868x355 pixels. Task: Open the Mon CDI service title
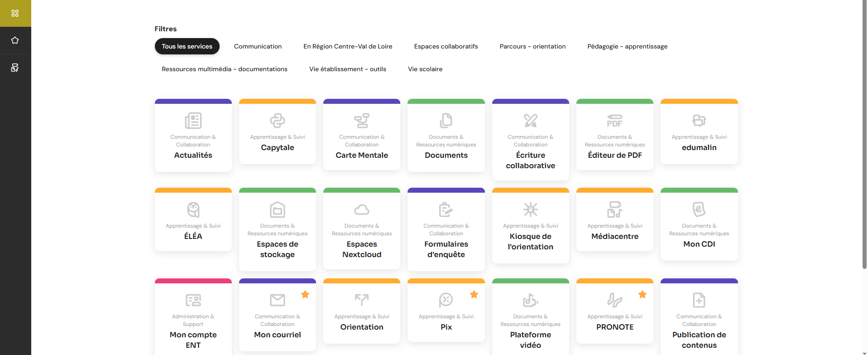pos(699,244)
